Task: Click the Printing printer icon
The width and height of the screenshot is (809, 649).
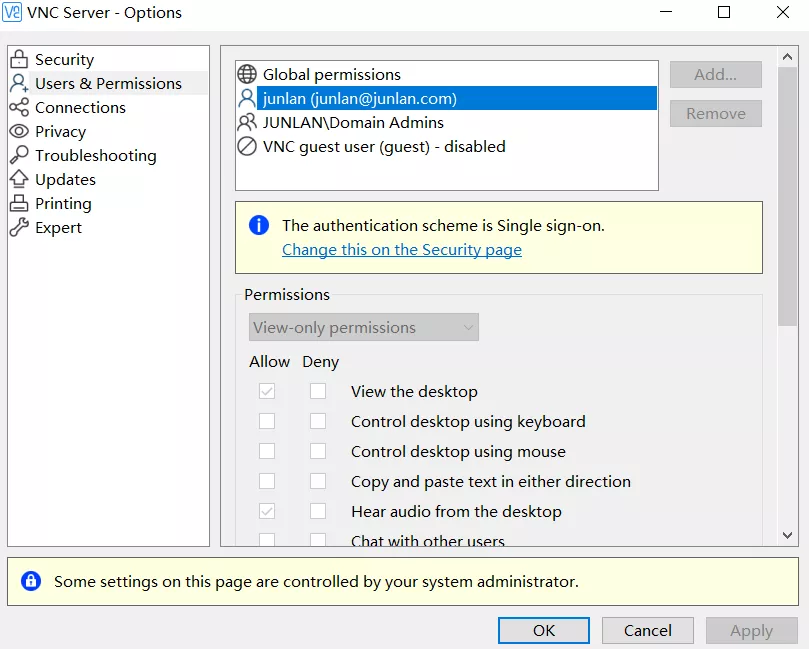Action: click(x=19, y=204)
